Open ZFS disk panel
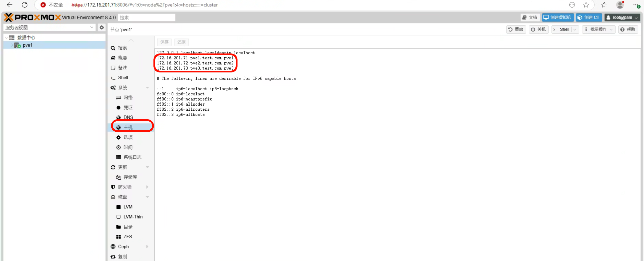This screenshot has height=261, width=644. pos(127,237)
